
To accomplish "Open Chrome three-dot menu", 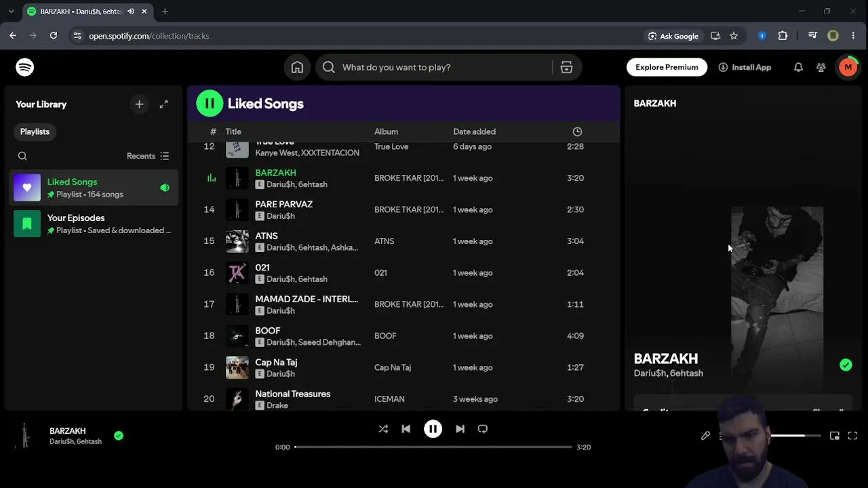I will [853, 36].
